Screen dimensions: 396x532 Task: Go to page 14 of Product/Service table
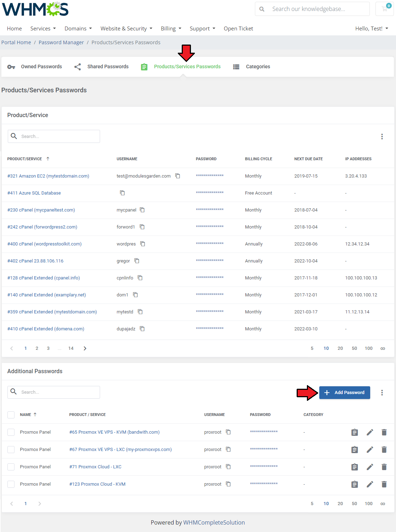71,348
